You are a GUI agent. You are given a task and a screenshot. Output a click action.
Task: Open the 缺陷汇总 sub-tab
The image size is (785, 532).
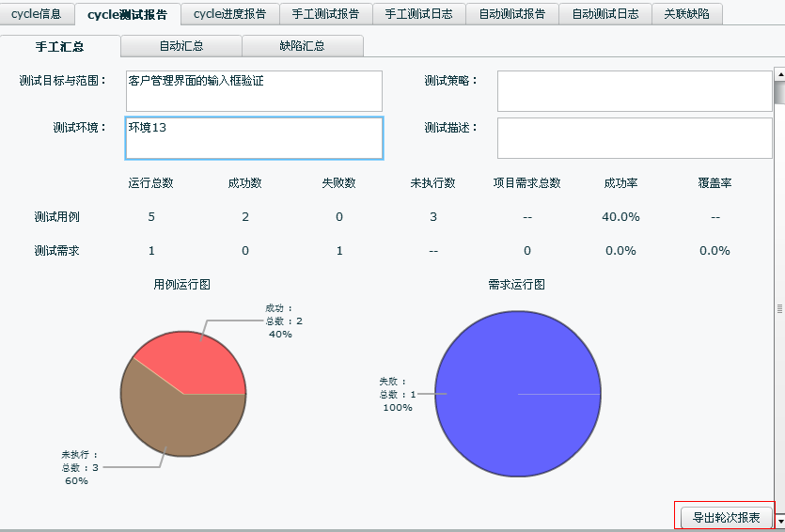tap(302, 46)
